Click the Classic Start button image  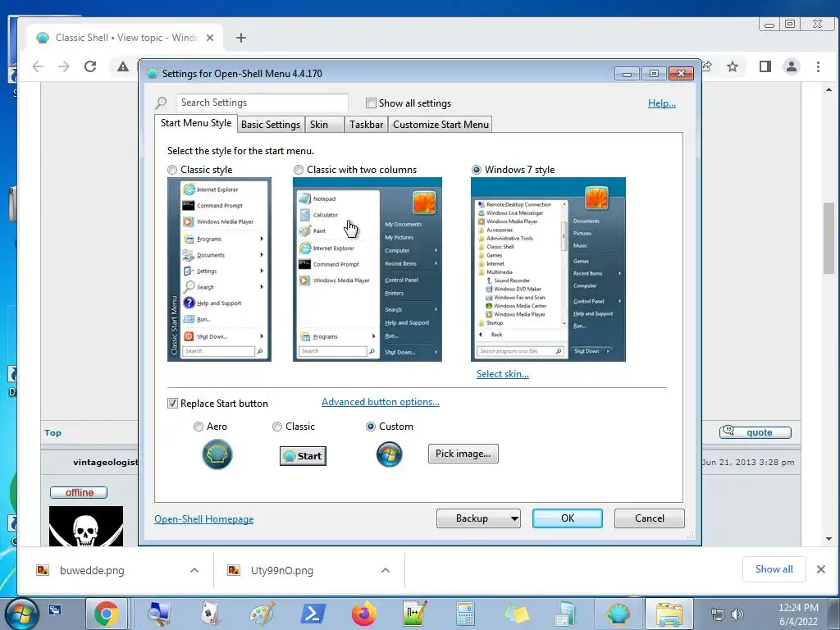(304, 456)
